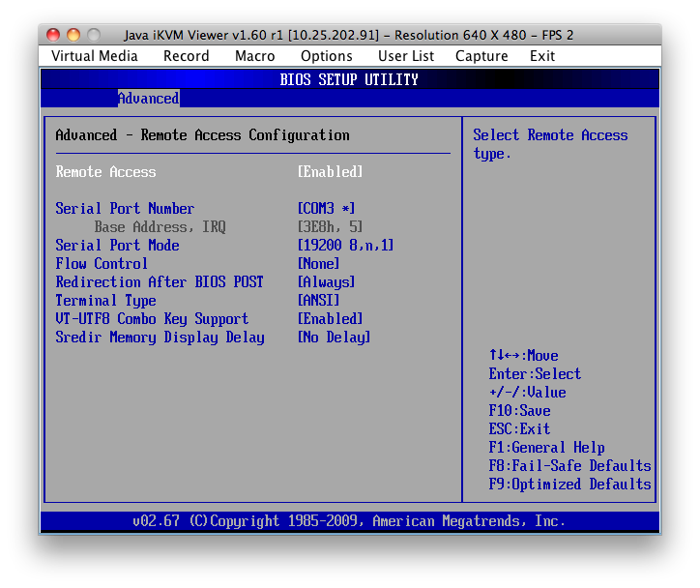
Task: Click the red close window button
Action: (53, 35)
